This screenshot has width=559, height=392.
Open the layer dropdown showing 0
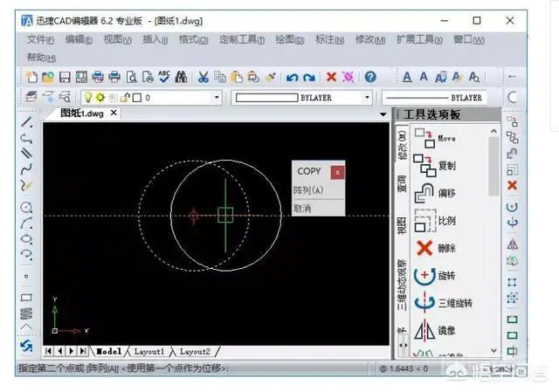pos(217,98)
